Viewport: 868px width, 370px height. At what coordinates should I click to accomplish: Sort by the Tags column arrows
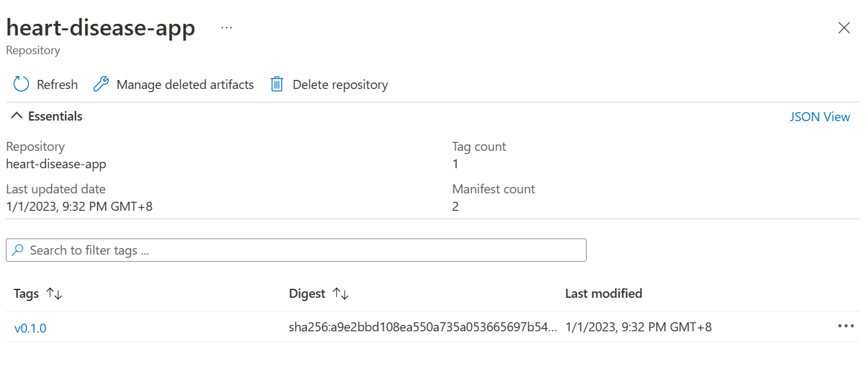click(55, 294)
